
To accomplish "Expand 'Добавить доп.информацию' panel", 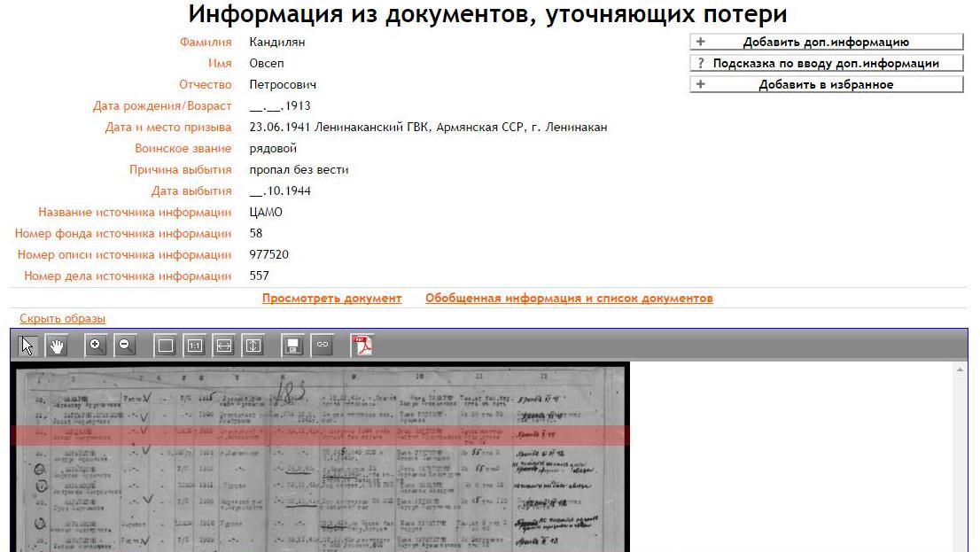I will (x=826, y=42).
